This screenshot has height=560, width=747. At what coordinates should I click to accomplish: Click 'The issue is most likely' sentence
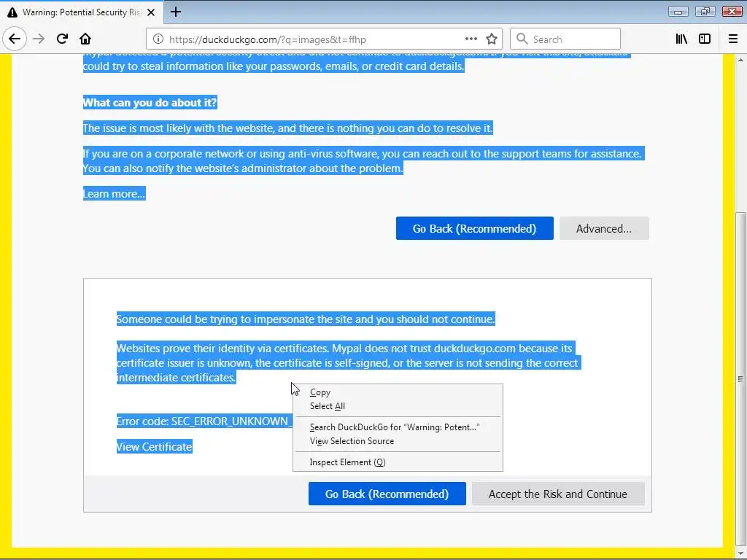click(x=287, y=128)
